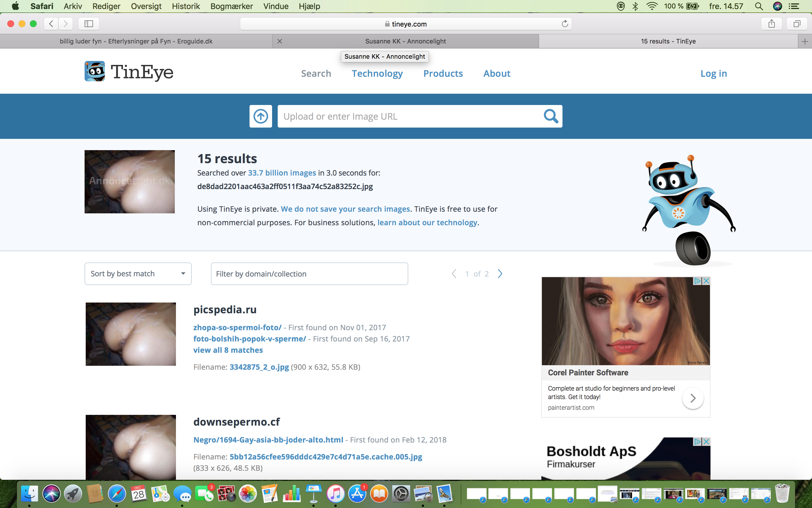Click the Search nav link
This screenshot has height=508, width=812.
(x=316, y=74)
